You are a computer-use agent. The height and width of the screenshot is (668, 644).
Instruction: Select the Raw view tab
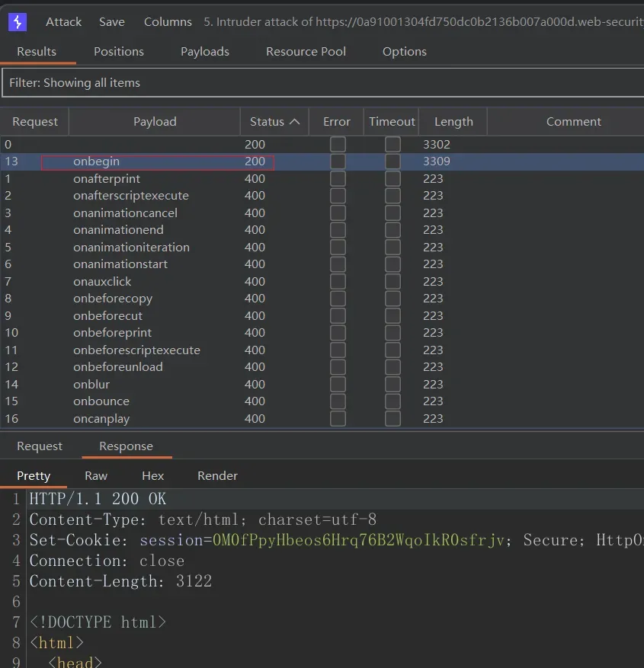click(x=96, y=476)
